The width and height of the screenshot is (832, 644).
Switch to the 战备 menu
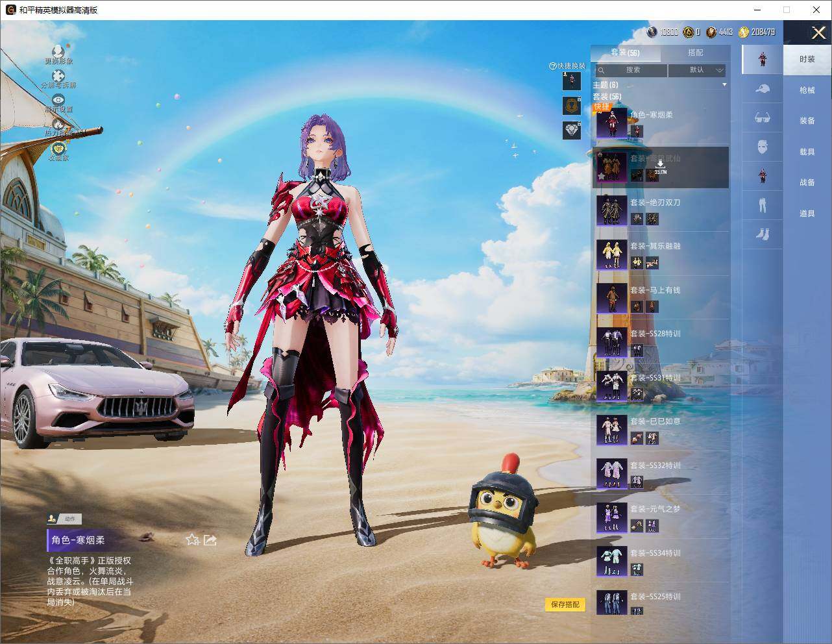807,182
